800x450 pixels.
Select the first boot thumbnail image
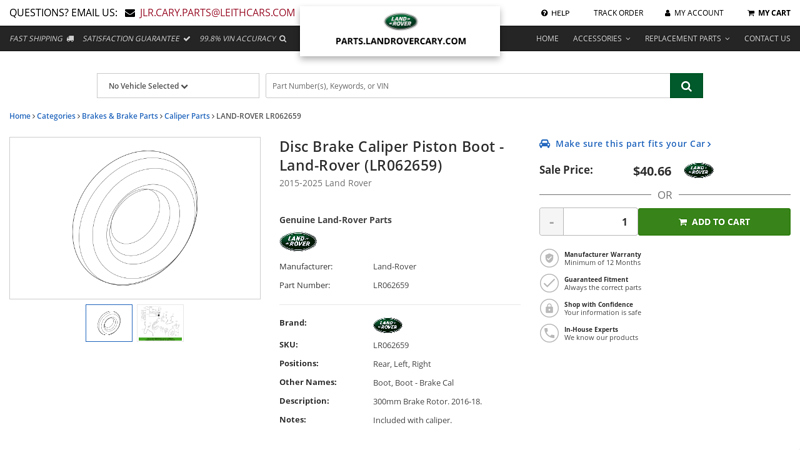(109, 323)
